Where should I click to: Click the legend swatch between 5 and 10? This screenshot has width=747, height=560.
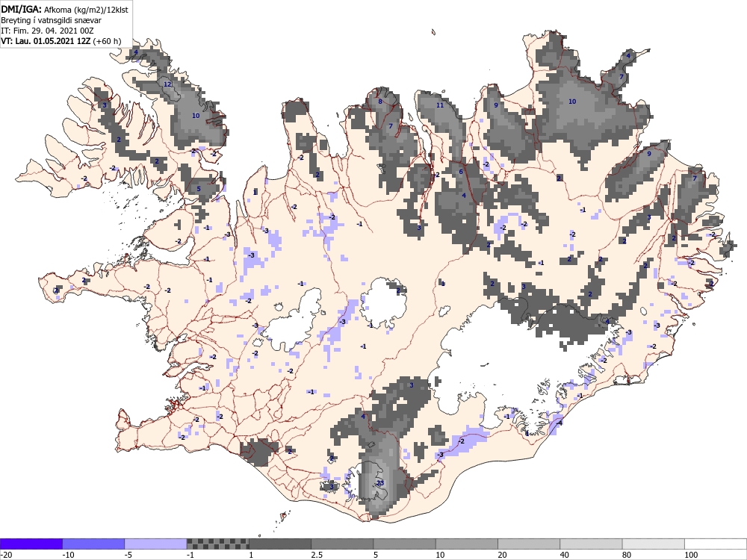click(x=404, y=544)
